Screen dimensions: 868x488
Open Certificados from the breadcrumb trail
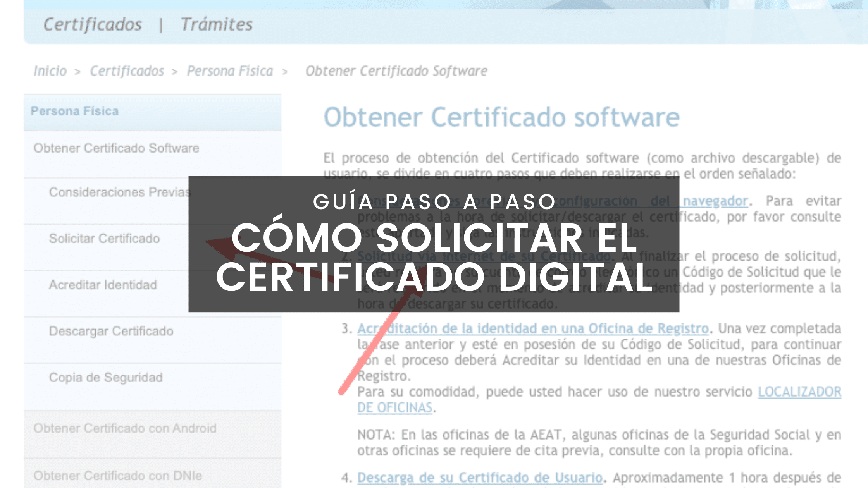pos(126,71)
